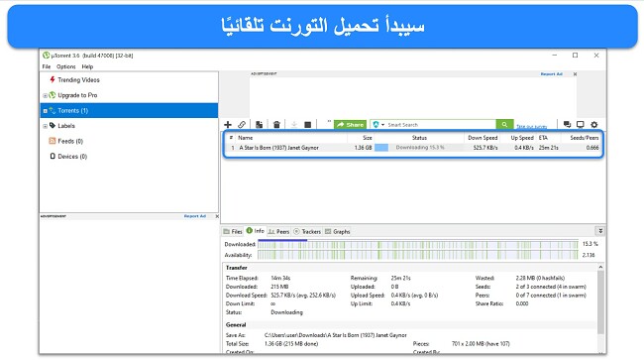The height and width of the screenshot is (360, 644).
Task: Open the search provider shield dropdown
Action: [x=378, y=125]
